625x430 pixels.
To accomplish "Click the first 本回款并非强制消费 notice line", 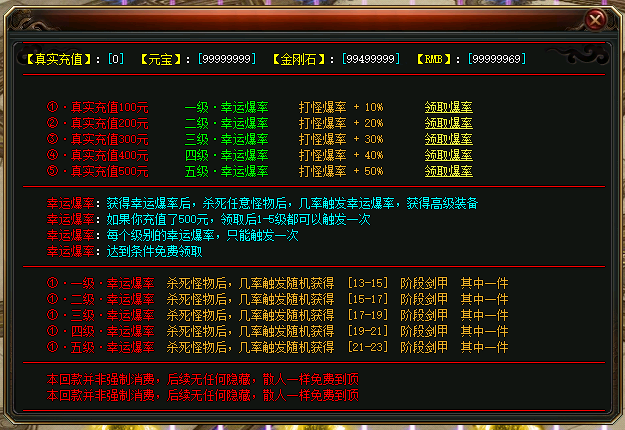I will 202,379.
